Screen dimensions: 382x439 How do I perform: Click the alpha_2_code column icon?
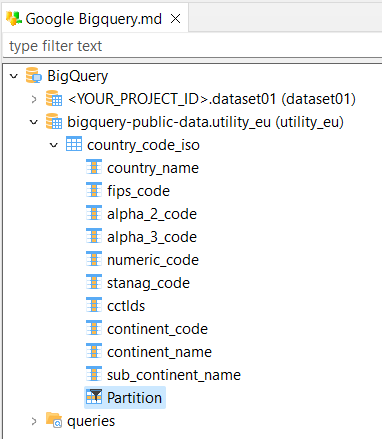pos(94,213)
